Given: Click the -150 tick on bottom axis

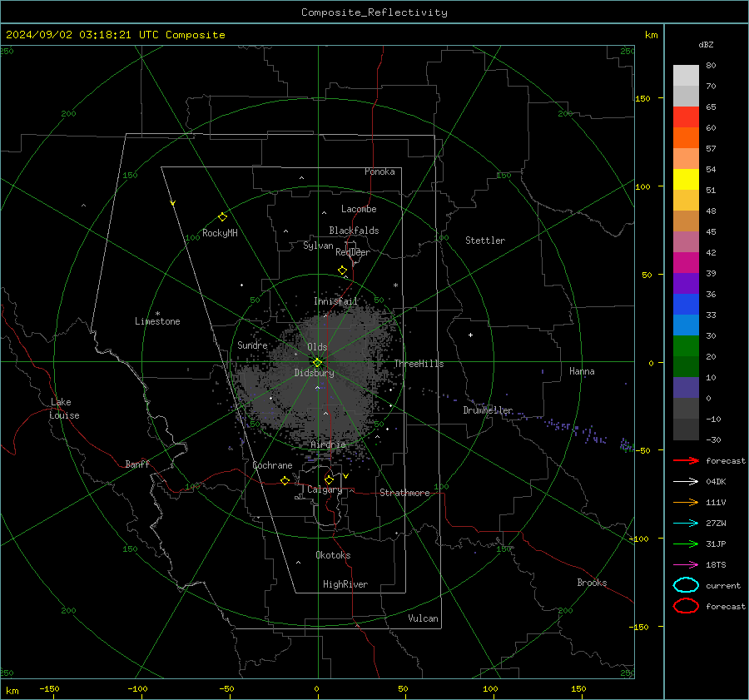Looking at the screenshot, I should [x=49, y=688].
